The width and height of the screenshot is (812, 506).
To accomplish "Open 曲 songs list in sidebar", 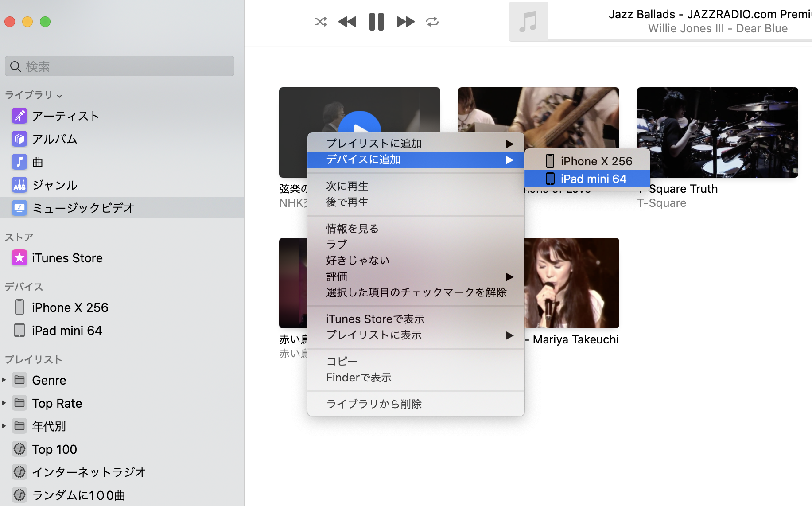I will click(x=122, y=162).
